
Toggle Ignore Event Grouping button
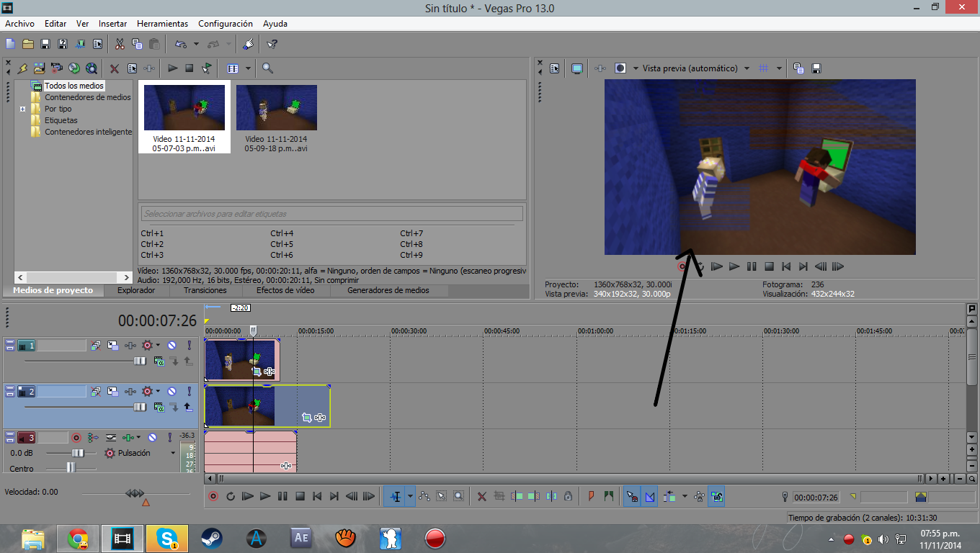pos(716,496)
